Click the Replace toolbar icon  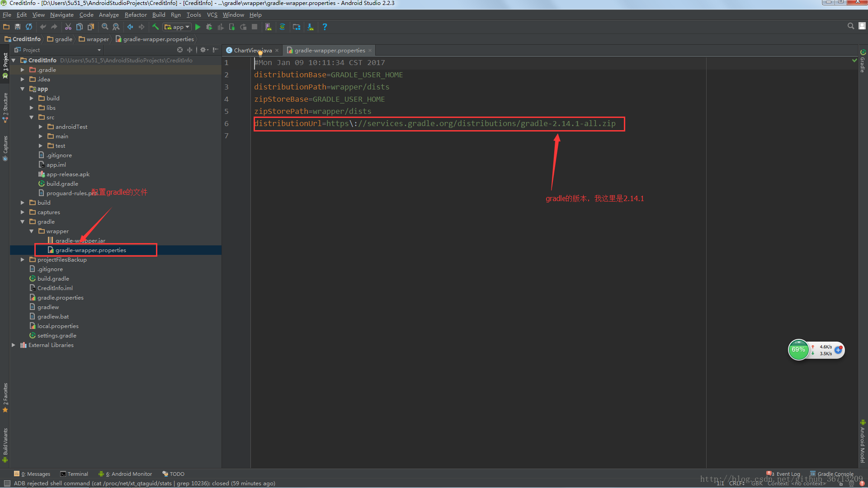click(116, 27)
